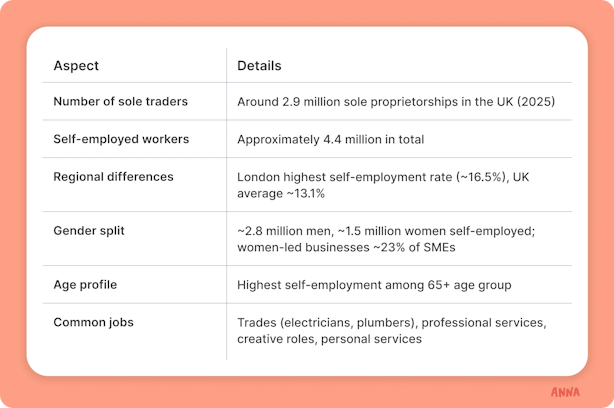Click the Regional differences row label
614x408 pixels.
[113, 177]
